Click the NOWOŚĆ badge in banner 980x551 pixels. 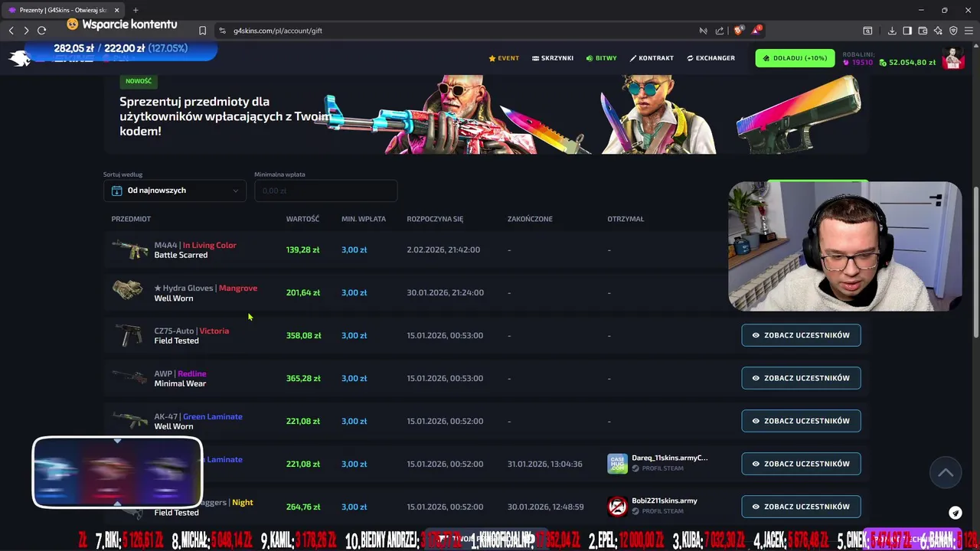tap(139, 81)
